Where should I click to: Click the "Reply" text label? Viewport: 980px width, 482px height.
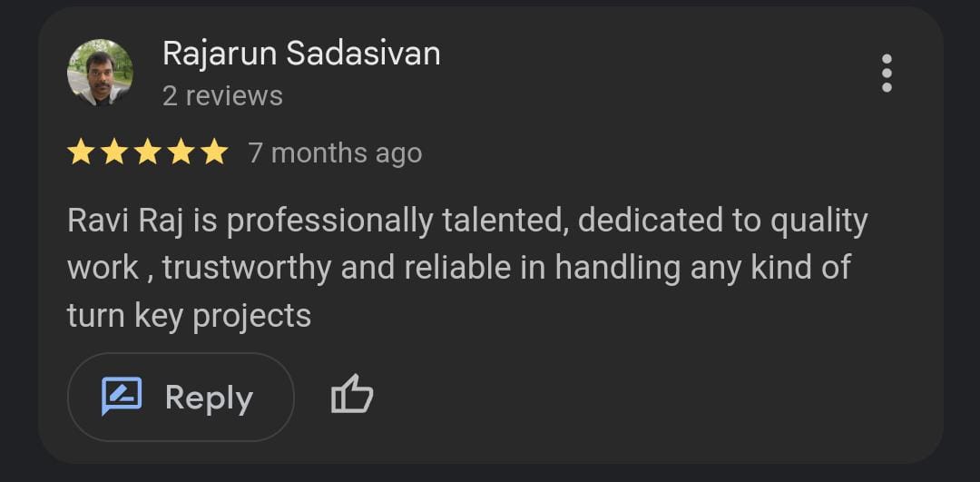point(209,398)
